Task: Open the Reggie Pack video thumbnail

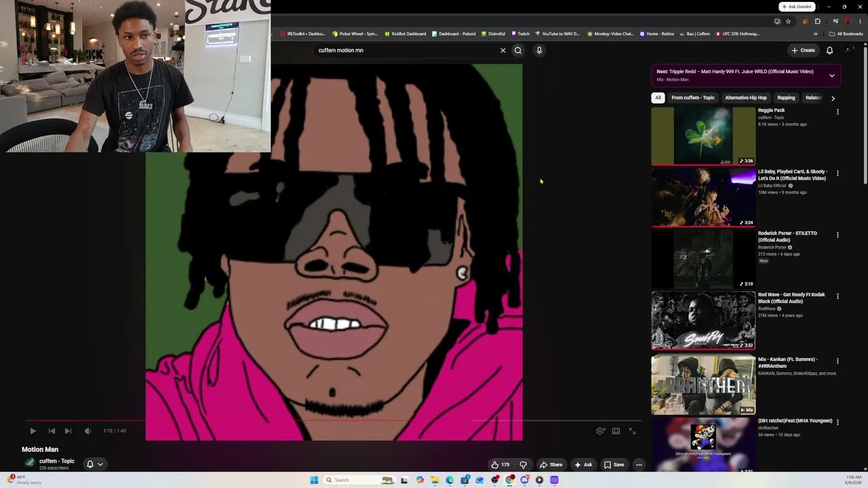Action: [703, 136]
